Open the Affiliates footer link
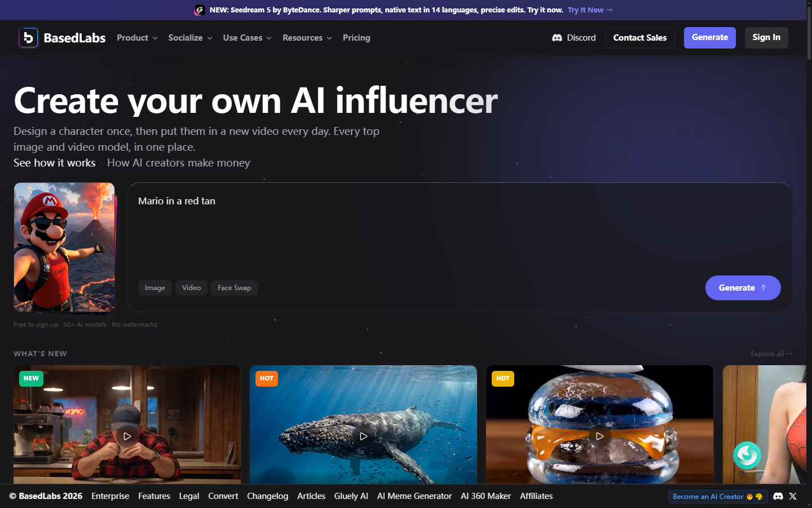The image size is (812, 508). pos(536,496)
